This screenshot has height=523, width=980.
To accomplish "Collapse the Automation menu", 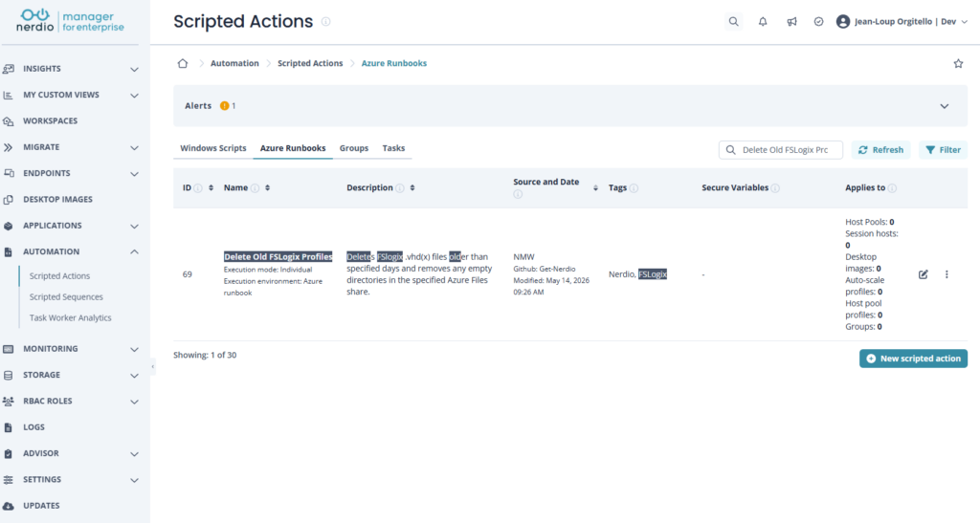I will (134, 251).
